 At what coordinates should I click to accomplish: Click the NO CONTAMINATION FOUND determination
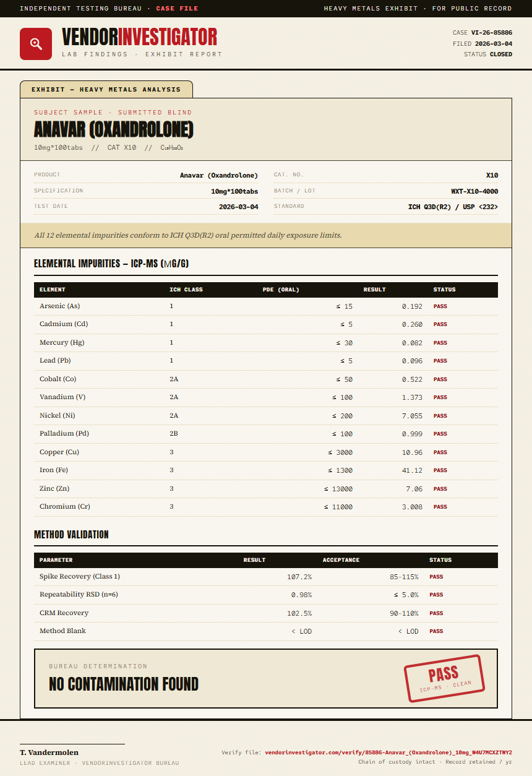124,684
